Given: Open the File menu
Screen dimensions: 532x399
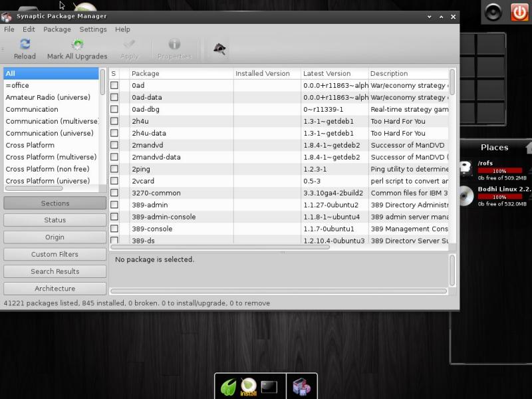Looking at the screenshot, I should (x=9, y=29).
